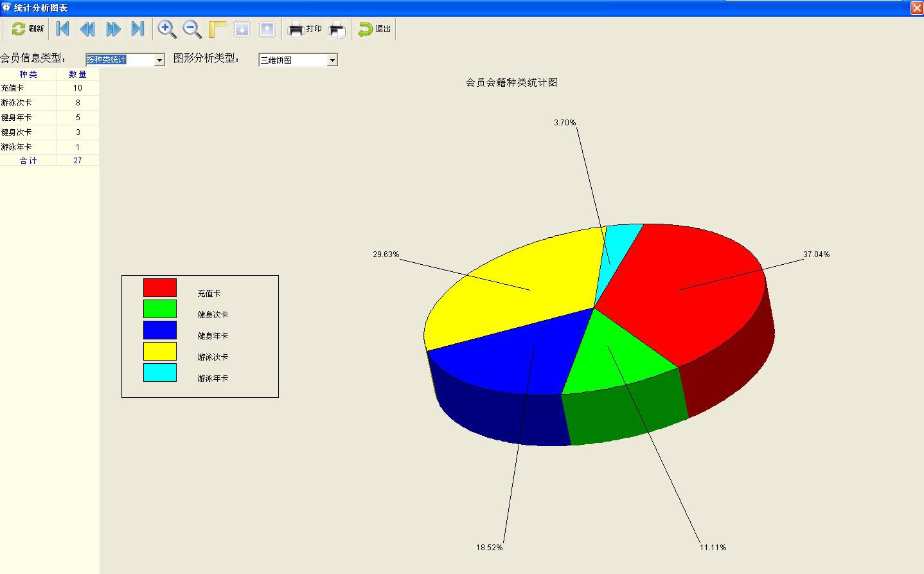
Task: Click the 11.11% percentage label
Action: click(x=713, y=548)
